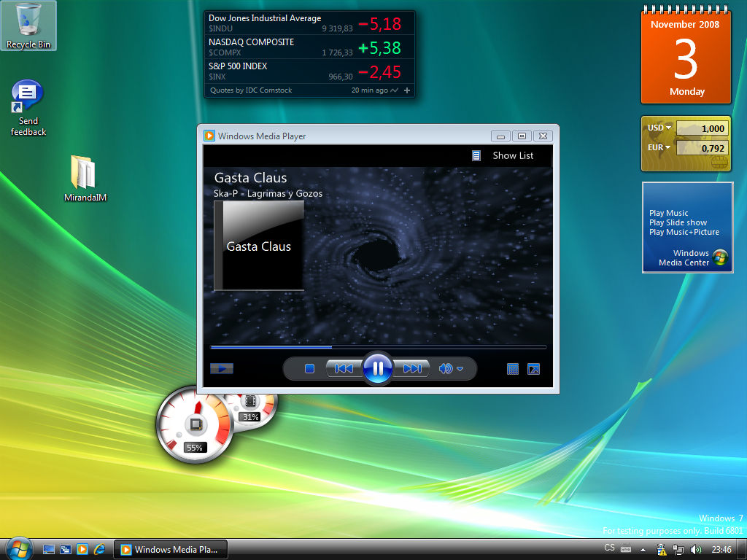This screenshot has width=747, height=560.
Task: Click the video thumbnail button at bottom left
Action: point(222,368)
